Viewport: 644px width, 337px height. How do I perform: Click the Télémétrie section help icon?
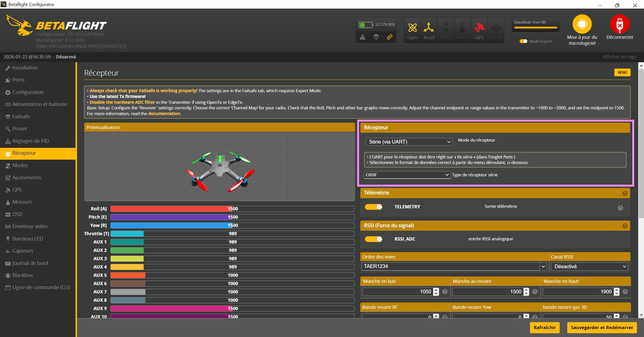625,193
